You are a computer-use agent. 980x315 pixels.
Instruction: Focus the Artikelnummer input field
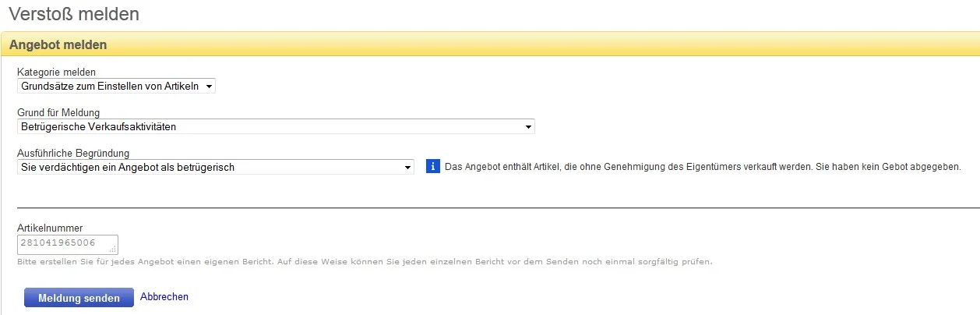point(62,244)
